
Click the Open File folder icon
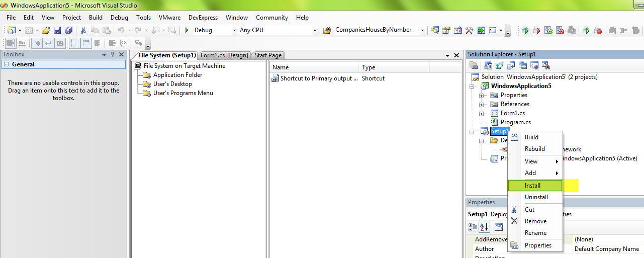click(x=46, y=30)
